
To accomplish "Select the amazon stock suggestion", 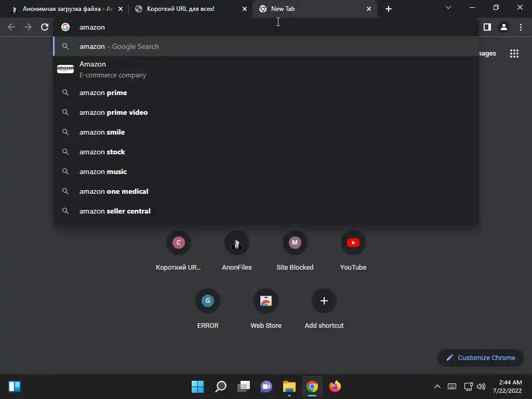I will click(265, 152).
